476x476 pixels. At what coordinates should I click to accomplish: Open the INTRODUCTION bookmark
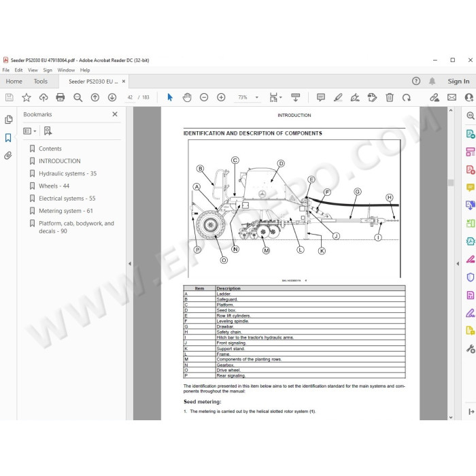[60, 161]
